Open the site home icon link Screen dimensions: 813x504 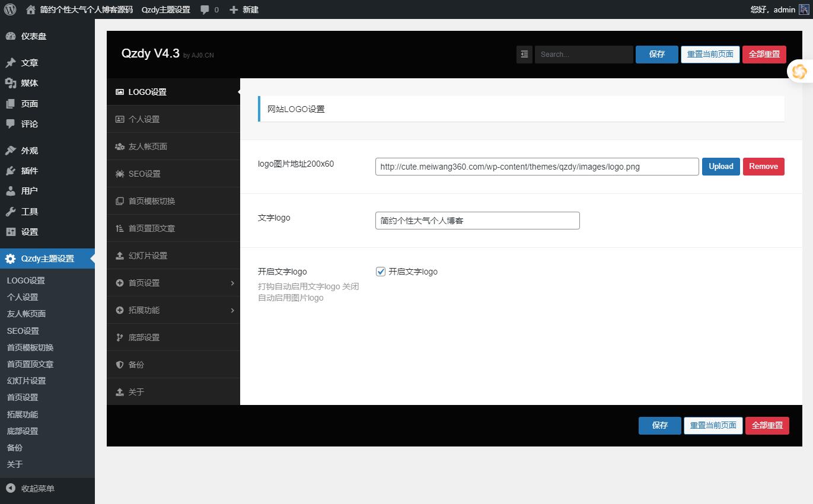pyautogui.click(x=31, y=9)
